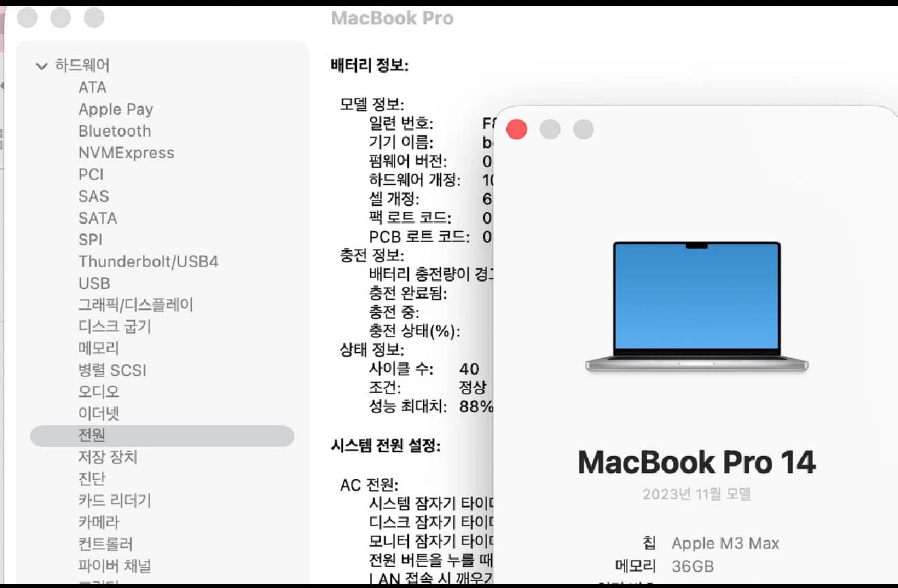Select 병렬 SCSI entry
Screen dimensions: 898x588
pos(112,370)
